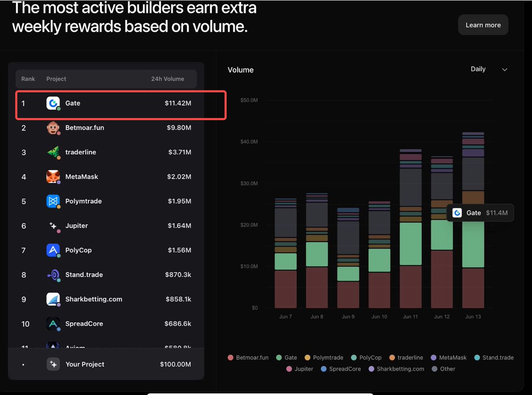
Task: Click the MetaMask fox icon
Action: tap(53, 176)
